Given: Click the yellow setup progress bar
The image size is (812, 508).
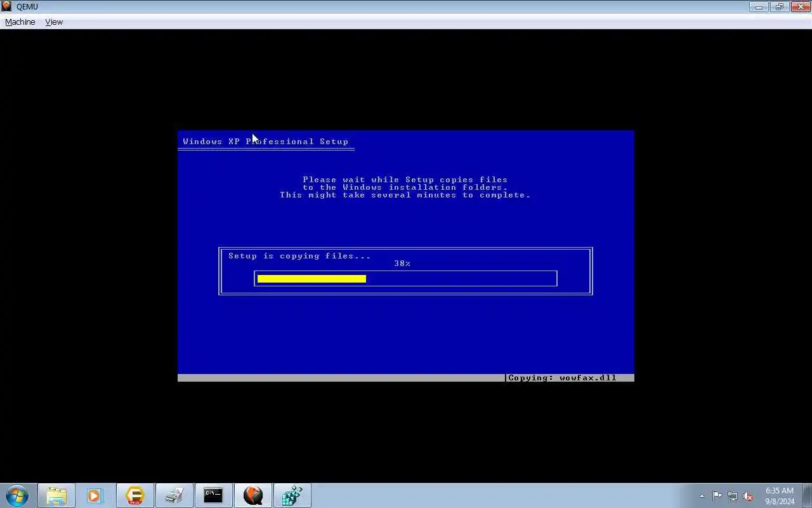Looking at the screenshot, I should pyautogui.click(x=311, y=279).
